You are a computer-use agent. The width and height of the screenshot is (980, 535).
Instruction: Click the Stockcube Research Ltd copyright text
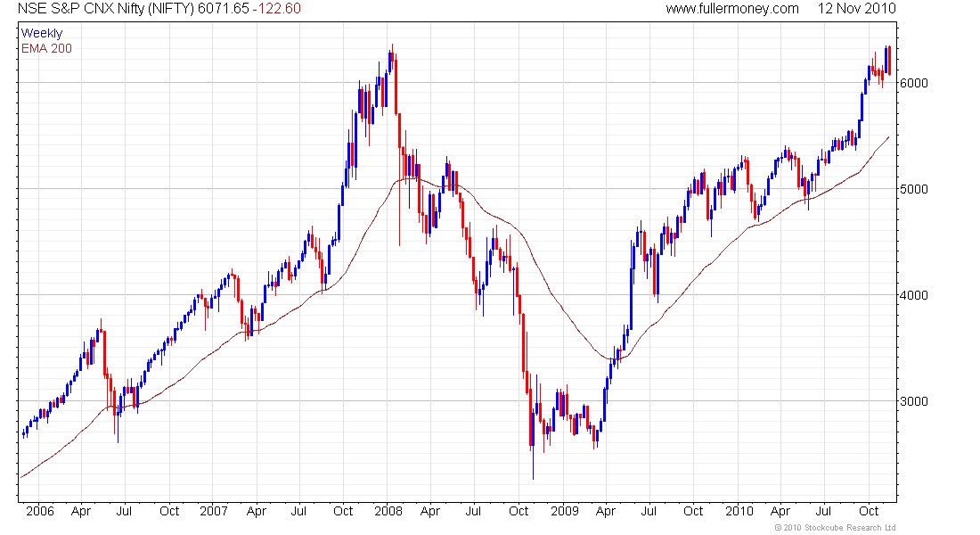click(835, 528)
